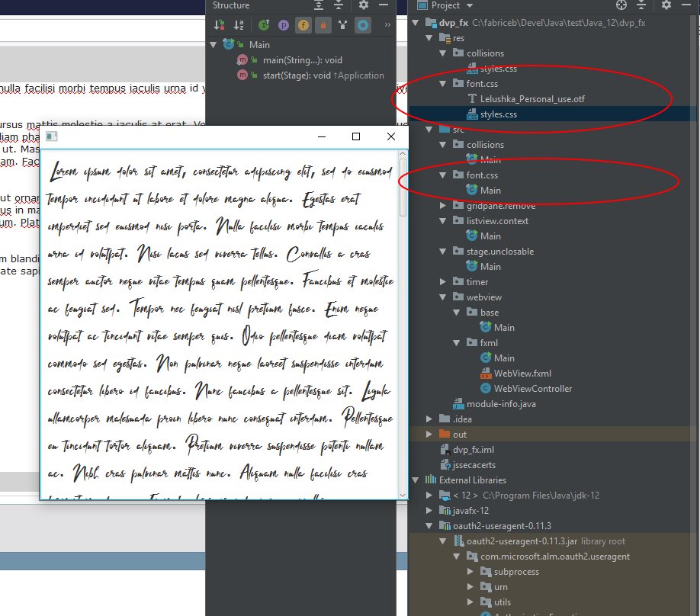Hide the Structure panel
This screenshot has height=616, width=700.
pyautogui.click(x=384, y=5)
